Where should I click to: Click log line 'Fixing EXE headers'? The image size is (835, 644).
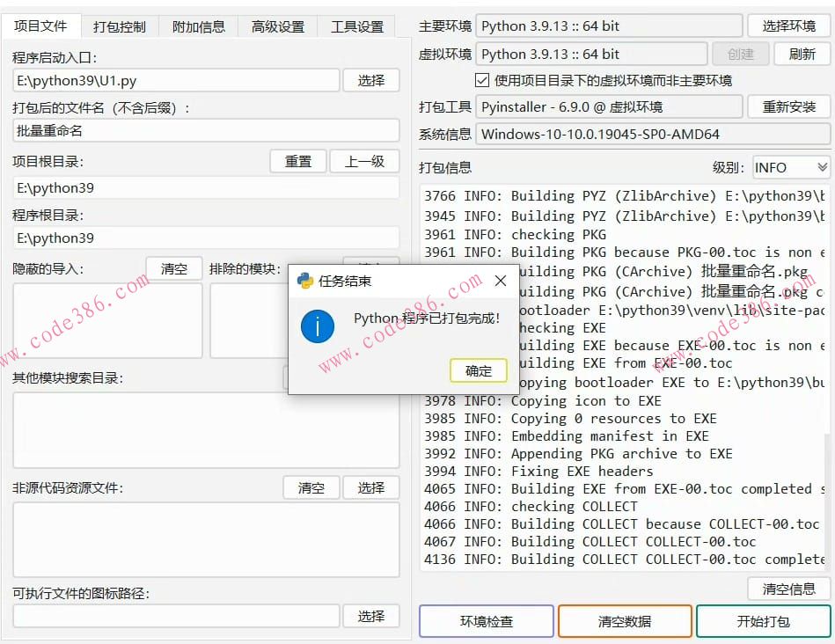click(x=538, y=471)
